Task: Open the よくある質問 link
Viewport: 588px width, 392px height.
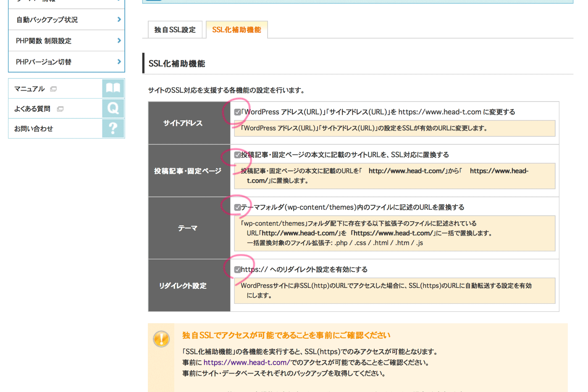Action: coord(32,109)
